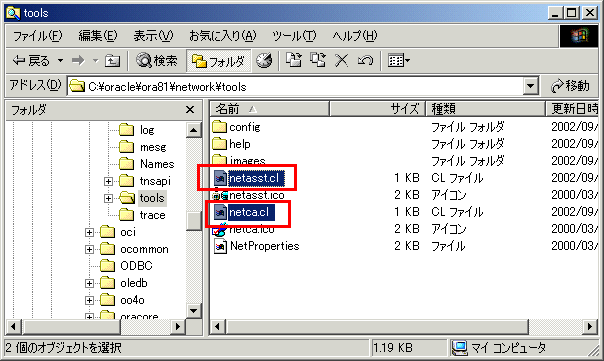Open the Views dropdown button
The image size is (604, 361).
399,60
